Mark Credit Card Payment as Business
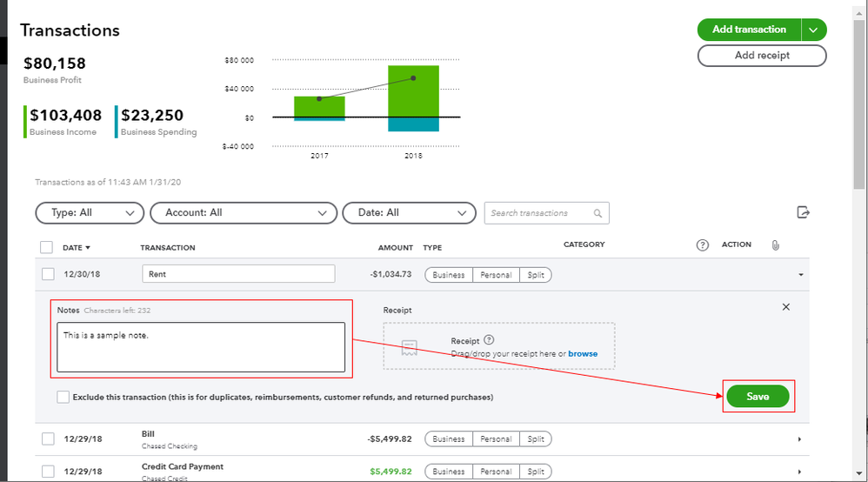This screenshot has height=482, width=868. tap(449, 472)
